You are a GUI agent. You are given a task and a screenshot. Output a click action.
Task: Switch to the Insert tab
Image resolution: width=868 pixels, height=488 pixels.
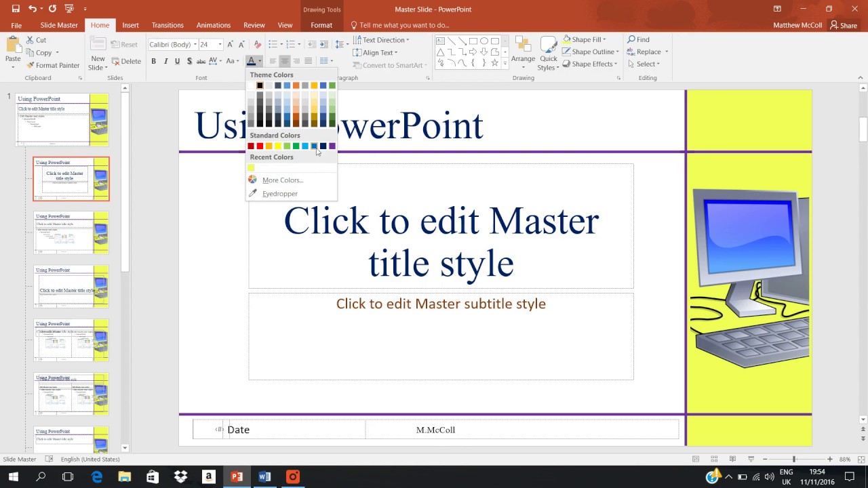[130, 25]
